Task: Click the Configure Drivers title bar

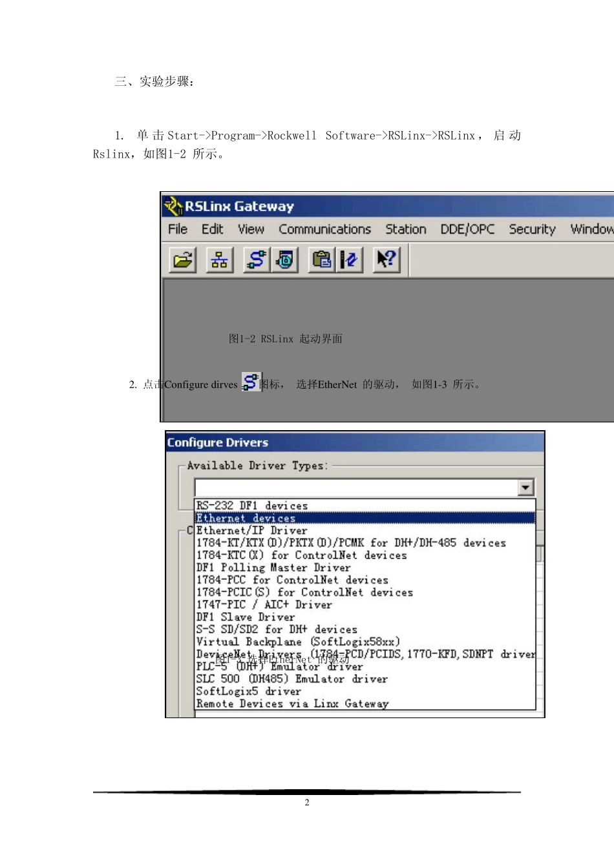Action: click(x=355, y=442)
